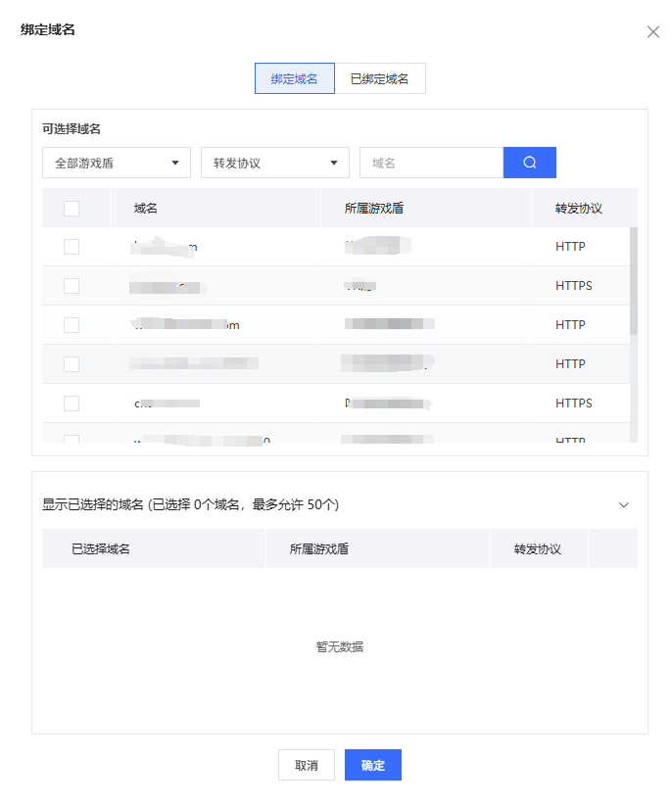The image size is (672, 807).
Task: Confirm with the 确定 button
Action: coord(372,765)
